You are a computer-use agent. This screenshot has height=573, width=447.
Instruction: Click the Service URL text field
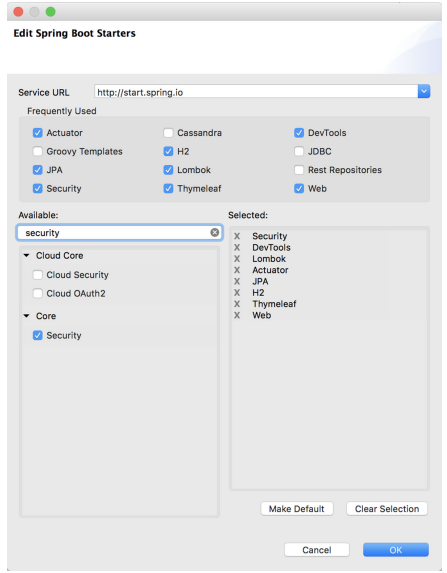(256, 91)
